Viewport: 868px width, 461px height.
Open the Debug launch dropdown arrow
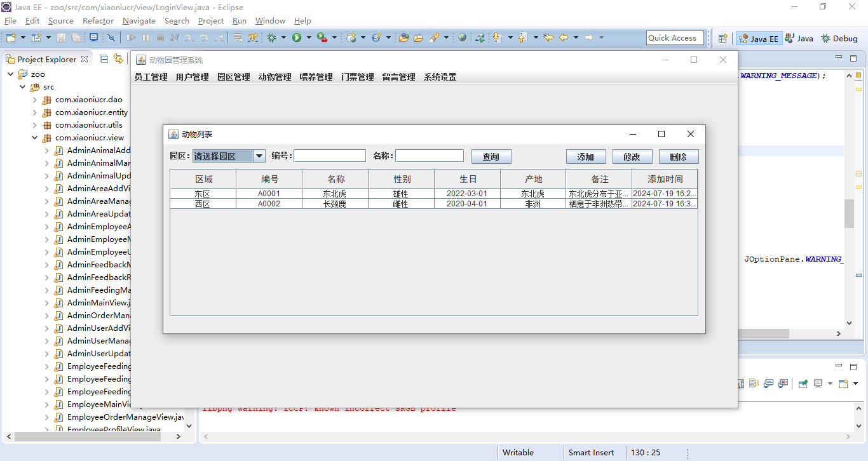(x=283, y=38)
